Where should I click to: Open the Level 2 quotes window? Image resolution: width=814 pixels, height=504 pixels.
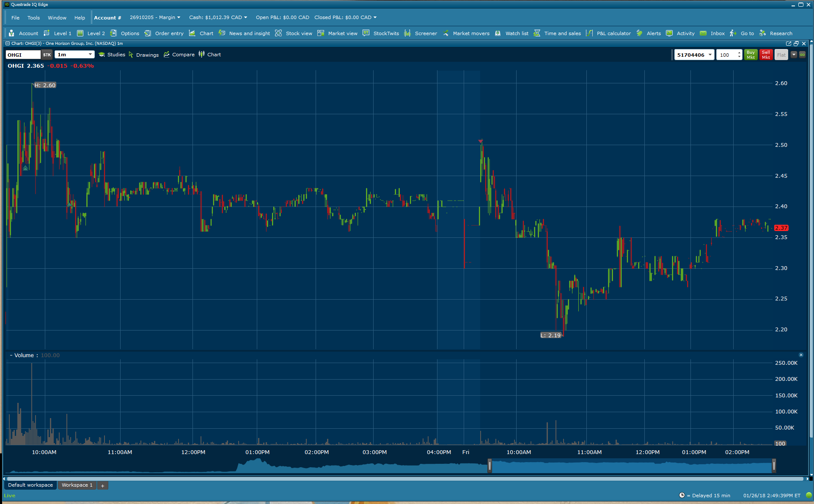coord(91,33)
